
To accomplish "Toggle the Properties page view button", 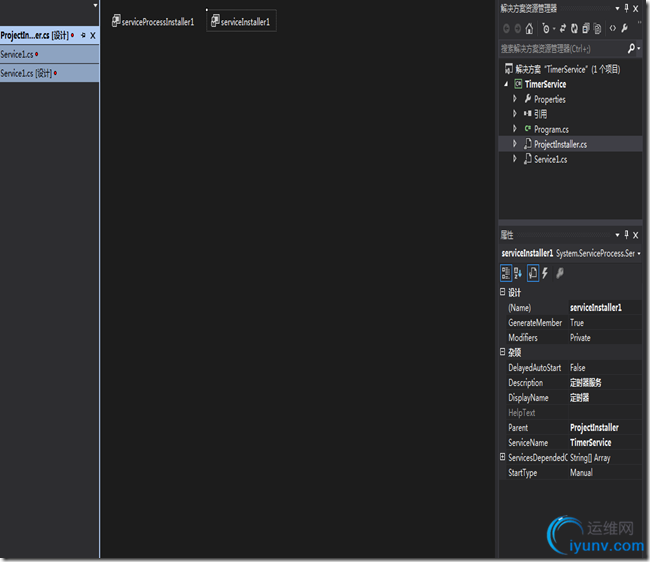I will click(532, 273).
